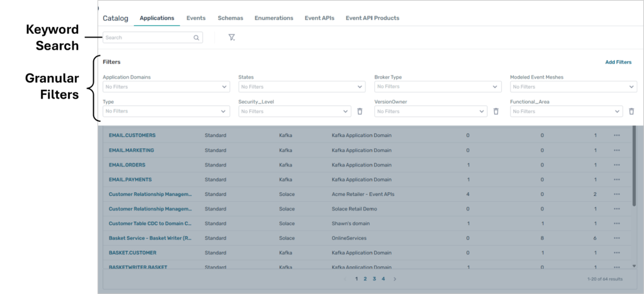
Task: Delete the Security_Level filter with trash icon
Action: (360, 111)
